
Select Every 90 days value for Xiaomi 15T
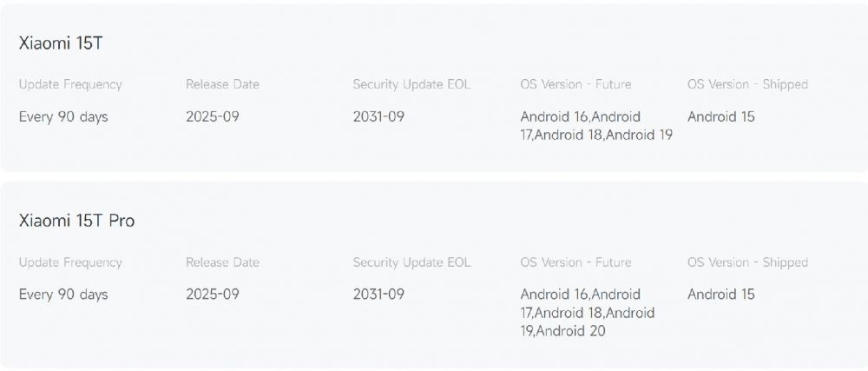[63, 116]
